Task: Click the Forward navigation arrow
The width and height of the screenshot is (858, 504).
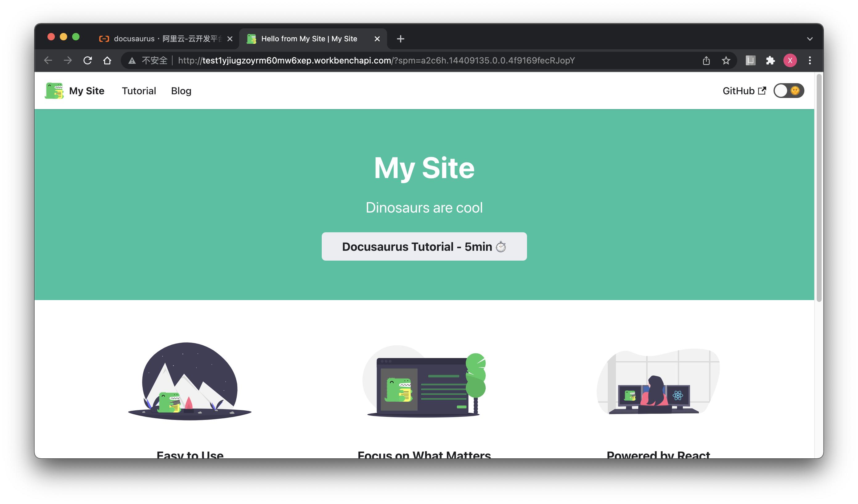Action: point(68,60)
